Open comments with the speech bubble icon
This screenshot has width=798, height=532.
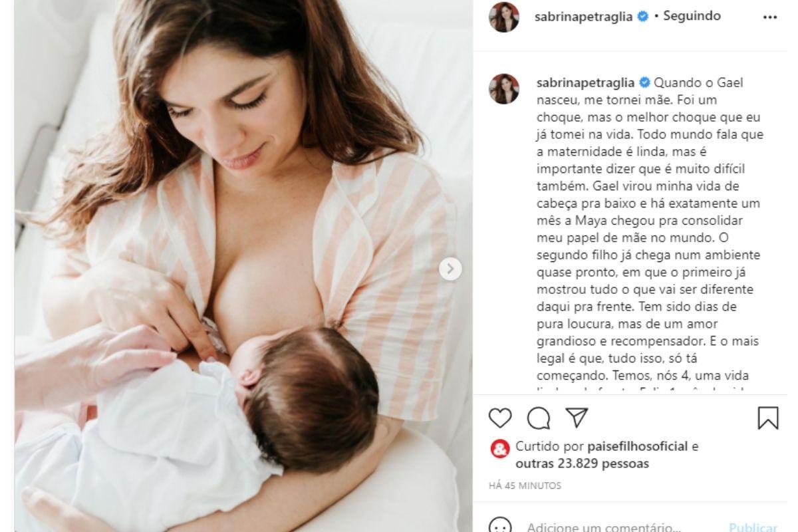537,418
